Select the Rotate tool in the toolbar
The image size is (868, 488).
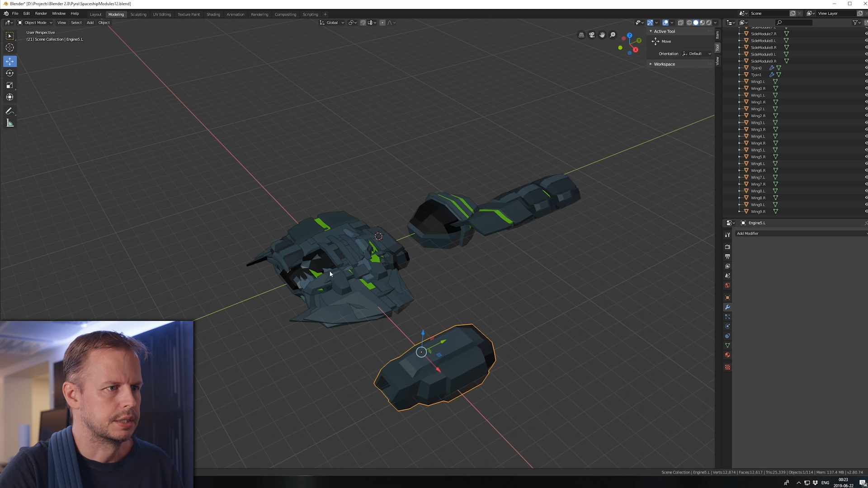pos(9,73)
